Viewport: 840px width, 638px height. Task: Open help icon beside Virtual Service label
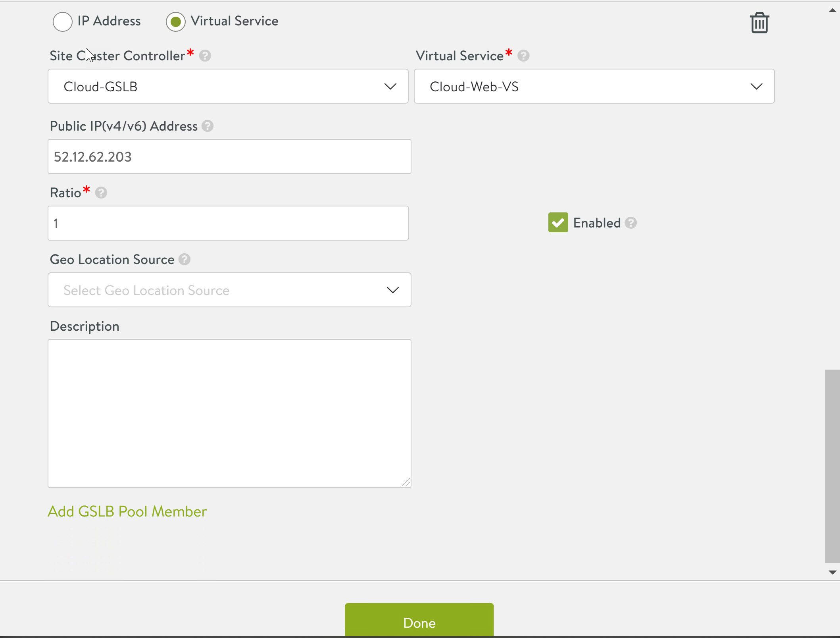click(523, 56)
